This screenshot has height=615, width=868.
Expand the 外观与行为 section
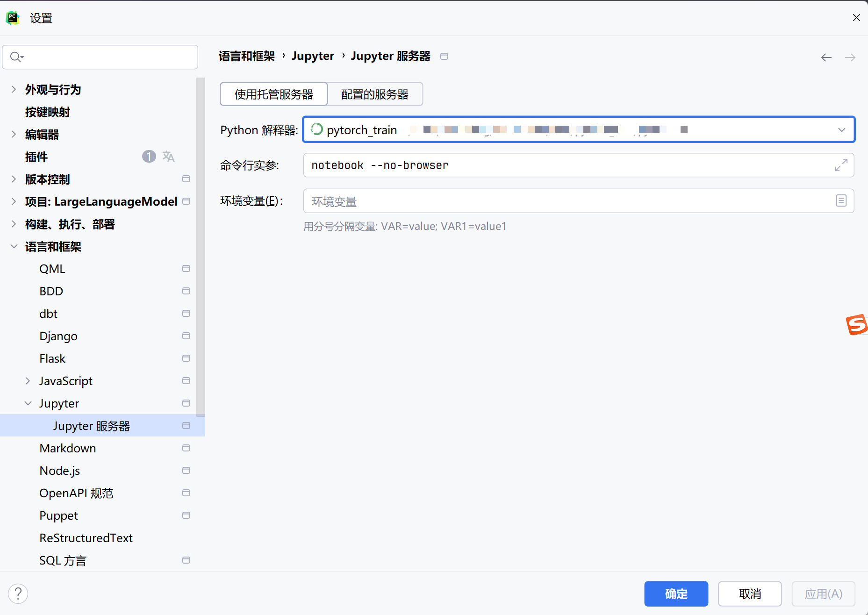[14, 89]
